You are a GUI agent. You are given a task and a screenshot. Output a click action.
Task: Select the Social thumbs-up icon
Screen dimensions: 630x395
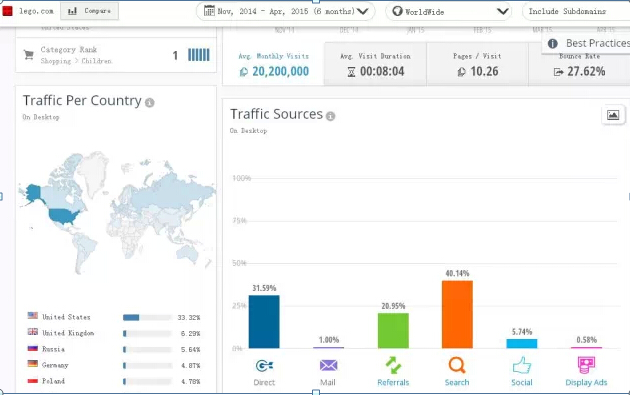pos(522,365)
